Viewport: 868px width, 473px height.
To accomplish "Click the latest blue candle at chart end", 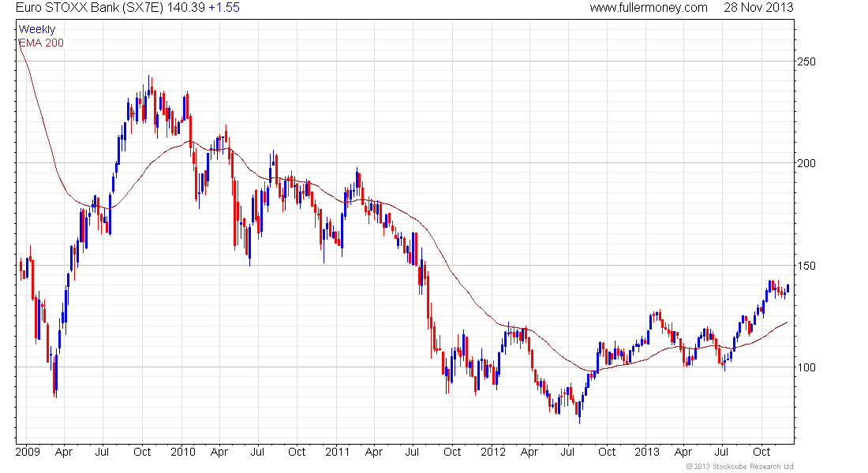I will 788,289.
